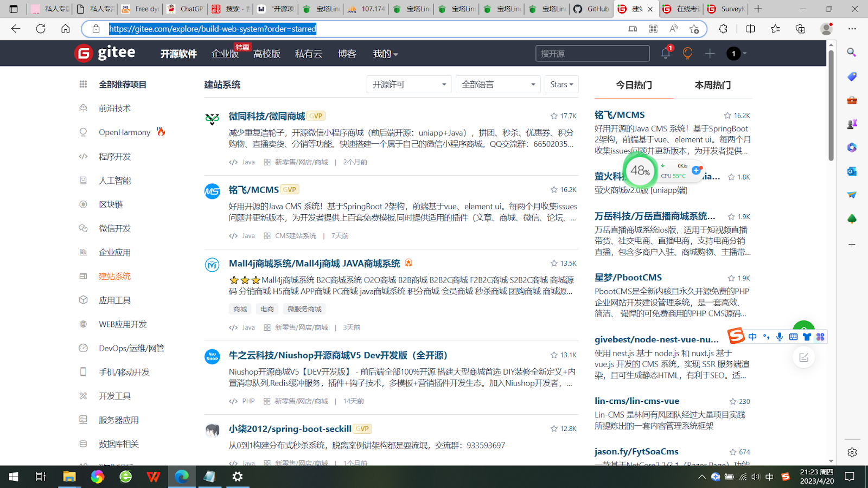Expand the 我的 menu
Viewport: 868px width, 488px height.
tap(385, 54)
